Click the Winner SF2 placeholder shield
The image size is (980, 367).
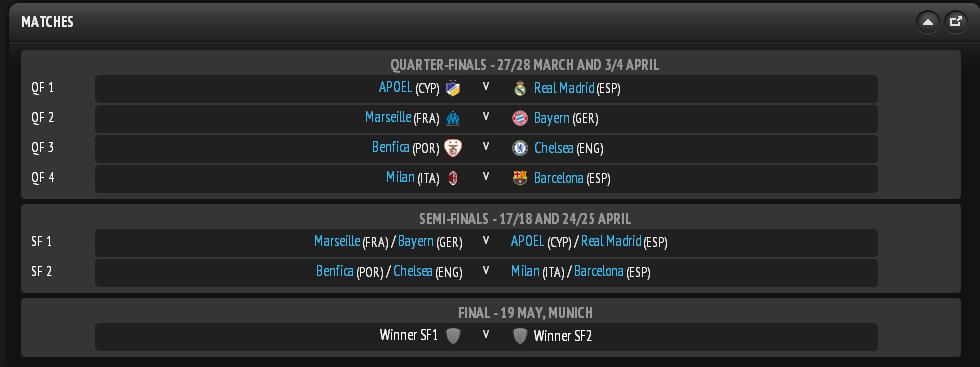tap(520, 336)
